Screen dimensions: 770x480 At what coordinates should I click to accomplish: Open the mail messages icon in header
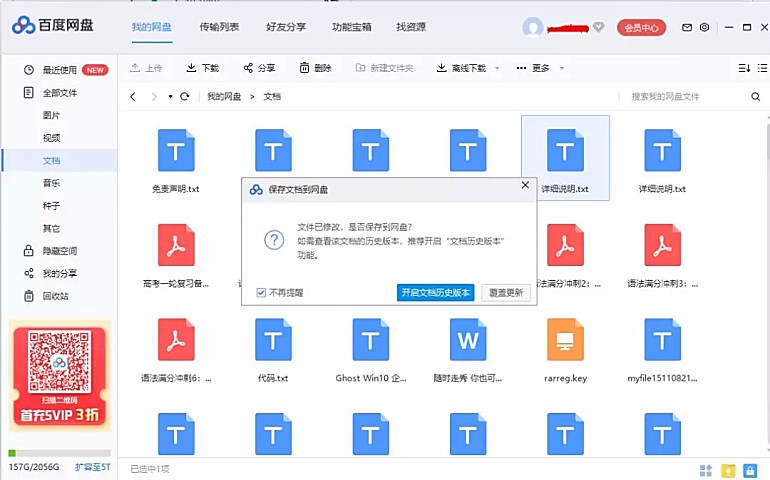point(689,27)
